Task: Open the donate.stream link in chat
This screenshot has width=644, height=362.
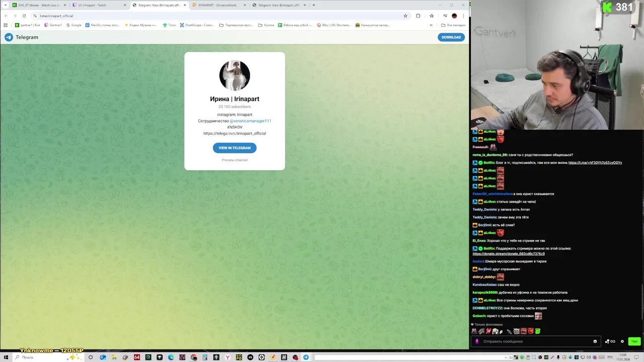Action: [x=509, y=254]
